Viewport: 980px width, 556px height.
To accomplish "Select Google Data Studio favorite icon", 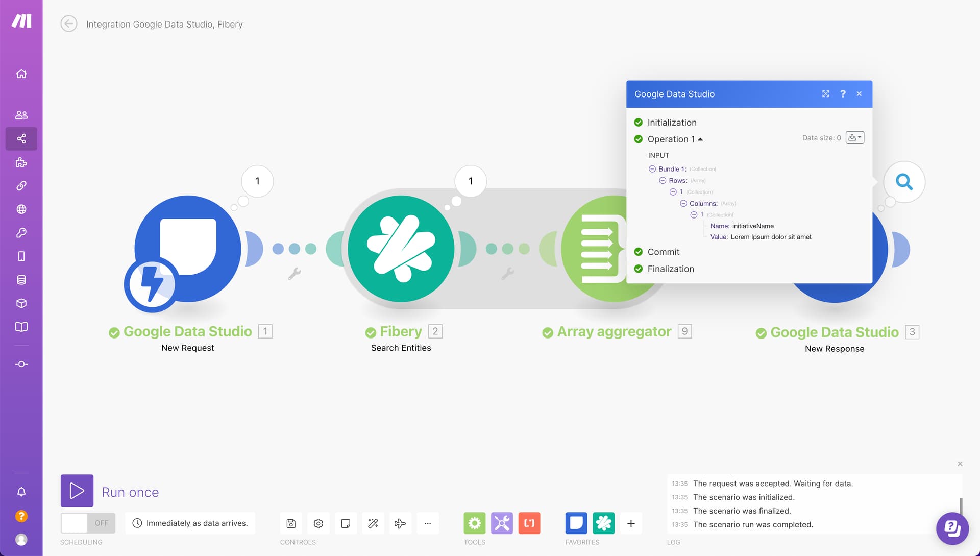I will point(576,523).
